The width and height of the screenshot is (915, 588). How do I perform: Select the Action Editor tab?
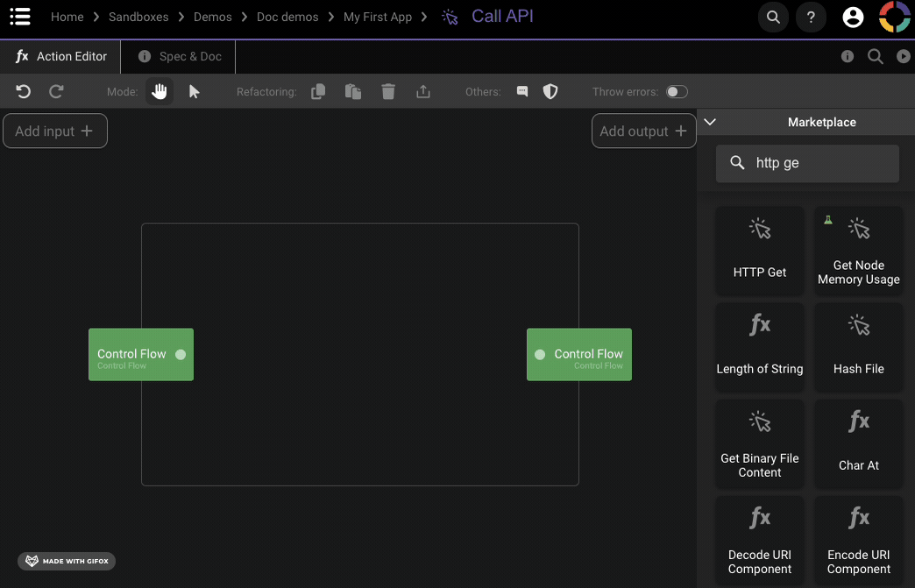click(61, 56)
